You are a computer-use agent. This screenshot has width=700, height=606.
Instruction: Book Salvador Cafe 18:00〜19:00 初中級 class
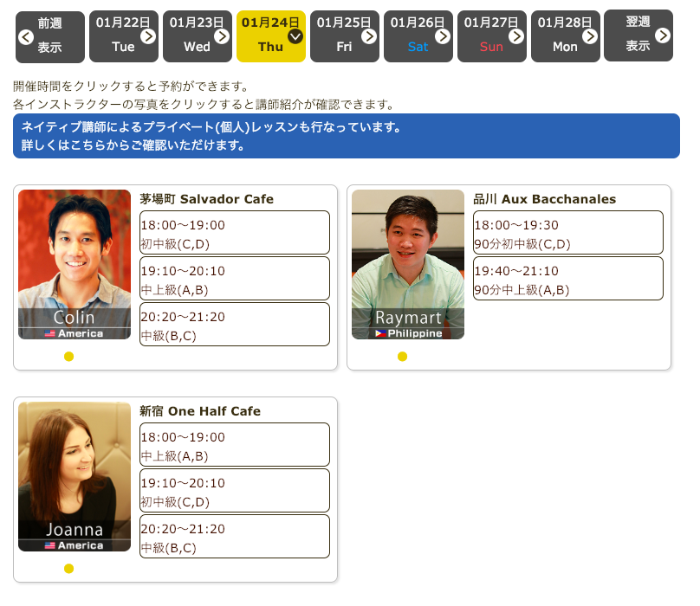click(235, 233)
